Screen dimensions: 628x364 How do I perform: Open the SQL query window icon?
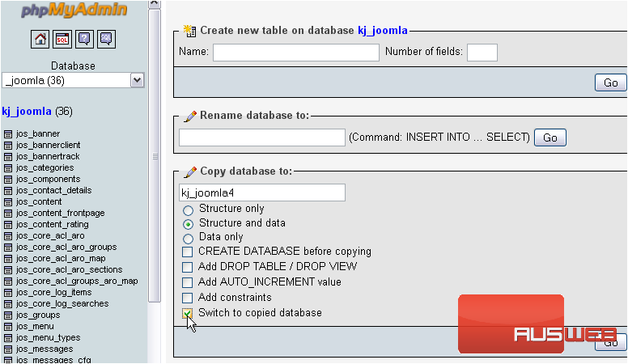click(62, 39)
